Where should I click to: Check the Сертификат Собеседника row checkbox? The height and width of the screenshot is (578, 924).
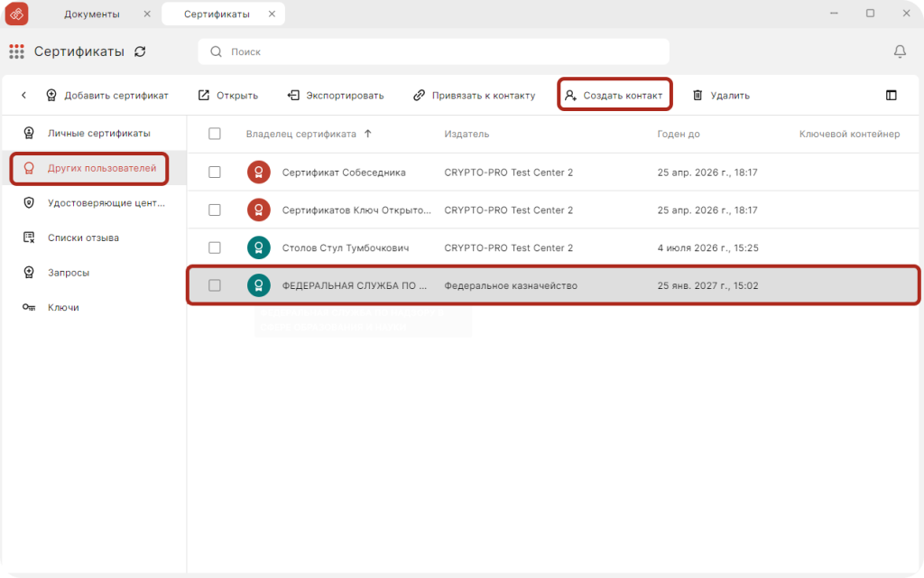[x=215, y=172]
